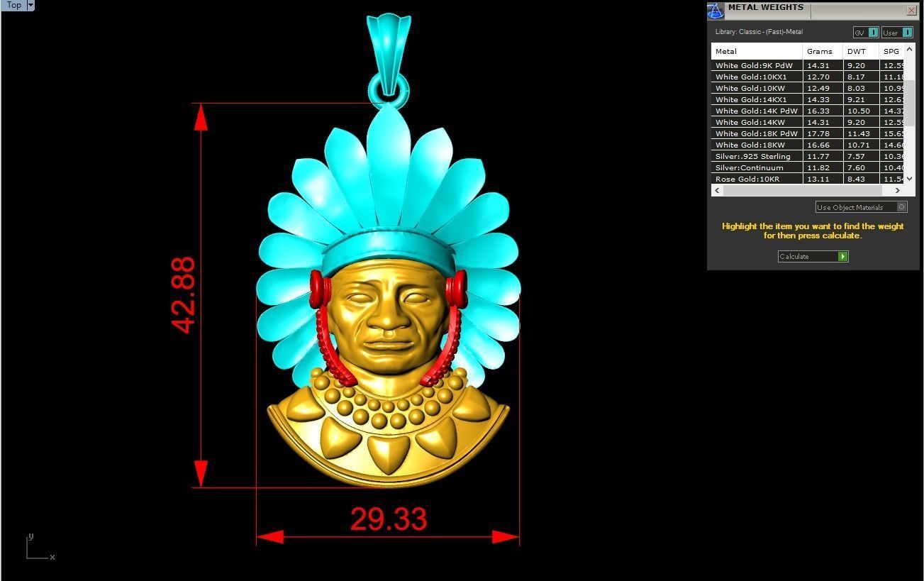
Task: Sort by the DWT column header
Action: tap(860, 51)
